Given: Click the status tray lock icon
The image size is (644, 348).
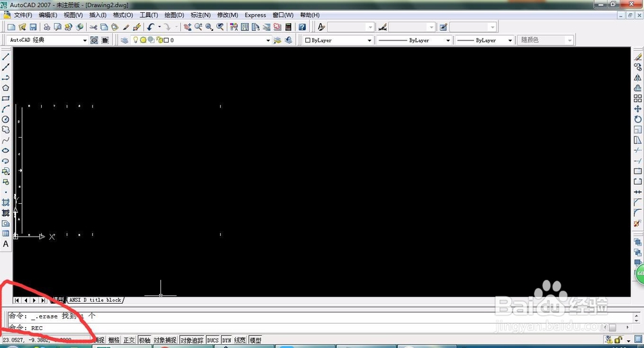Looking at the screenshot, I should coord(618,340).
